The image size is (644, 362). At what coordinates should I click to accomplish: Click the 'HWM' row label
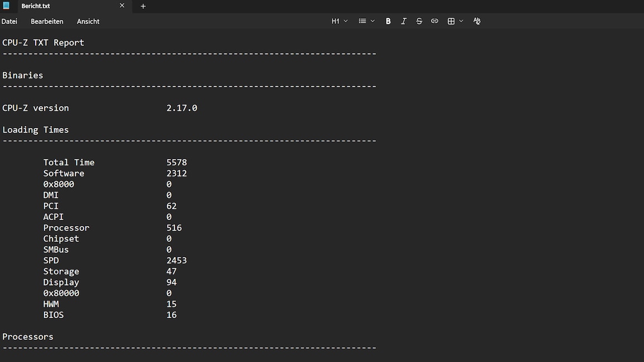click(51, 304)
